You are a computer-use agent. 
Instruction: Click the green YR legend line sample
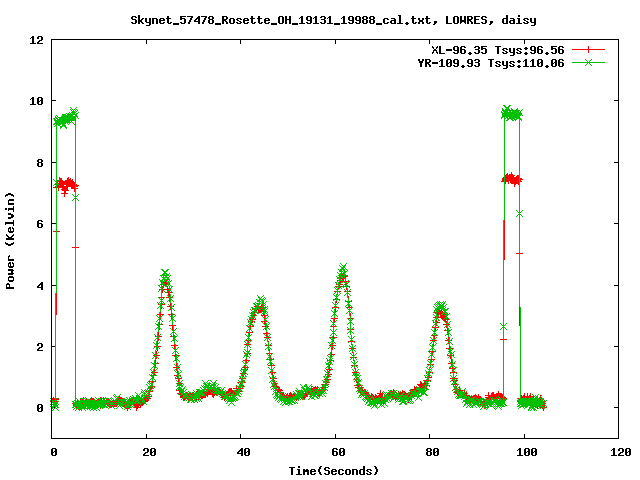[x=588, y=62]
